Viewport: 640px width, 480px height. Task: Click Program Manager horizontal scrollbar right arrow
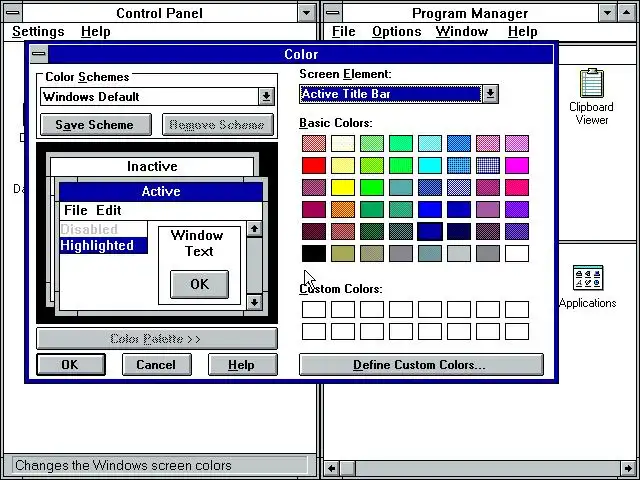628,468
